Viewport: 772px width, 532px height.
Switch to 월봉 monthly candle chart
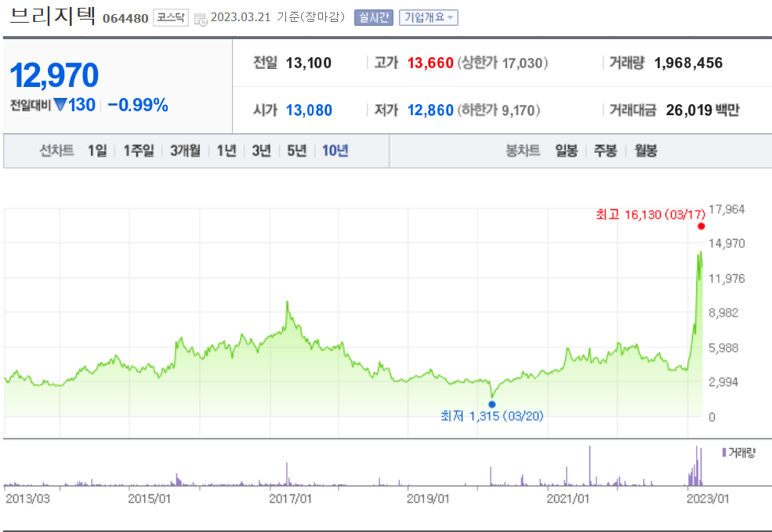click(x=646, y=150)
